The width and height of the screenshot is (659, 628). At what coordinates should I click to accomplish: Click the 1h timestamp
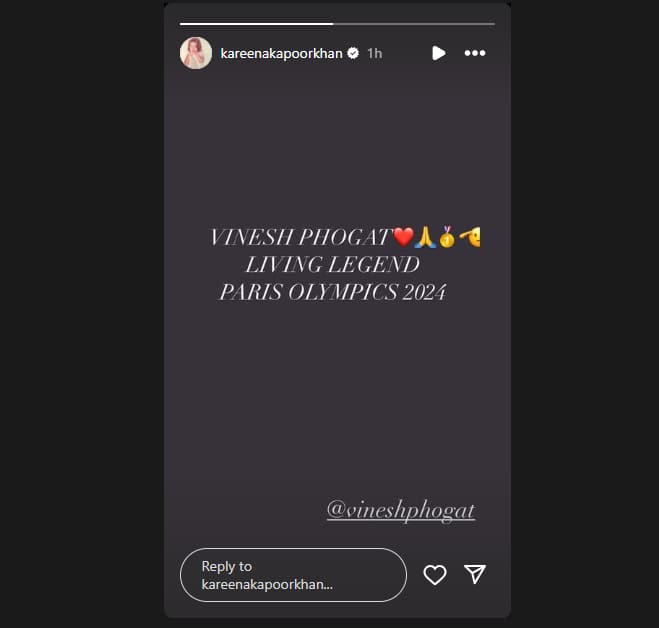[x=374, y=53]
